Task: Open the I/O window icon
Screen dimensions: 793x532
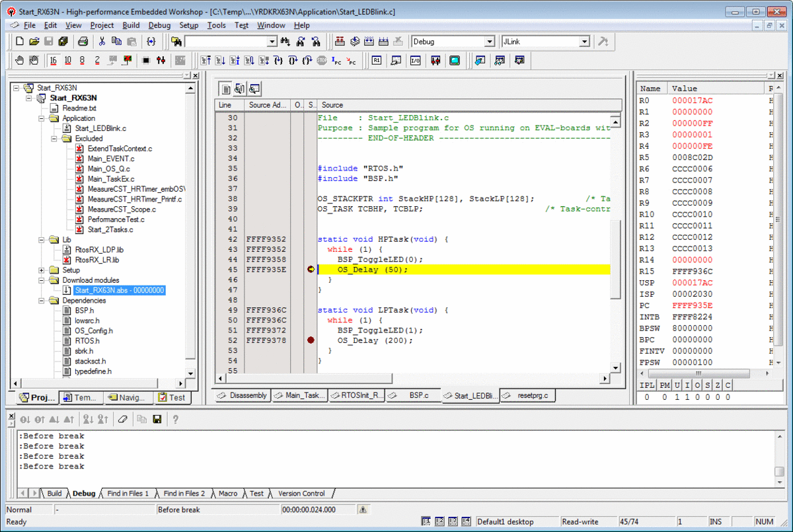Action: tap(415, 60)
